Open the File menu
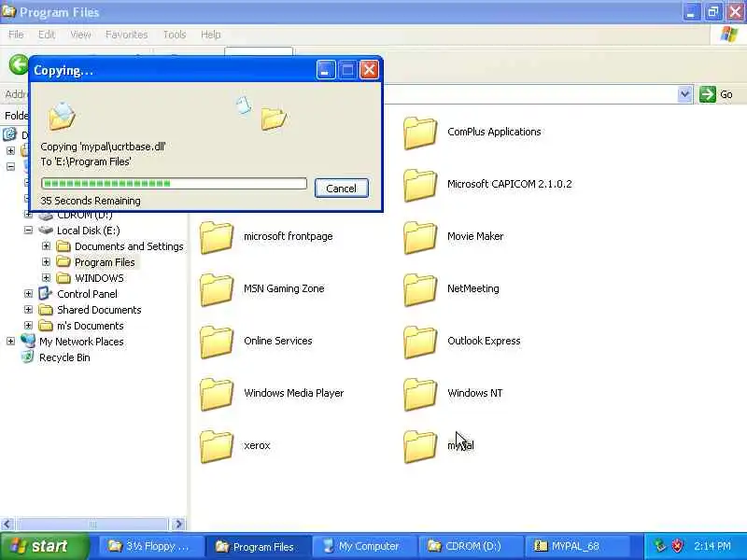747x560 pixels. tap(16, 35)
